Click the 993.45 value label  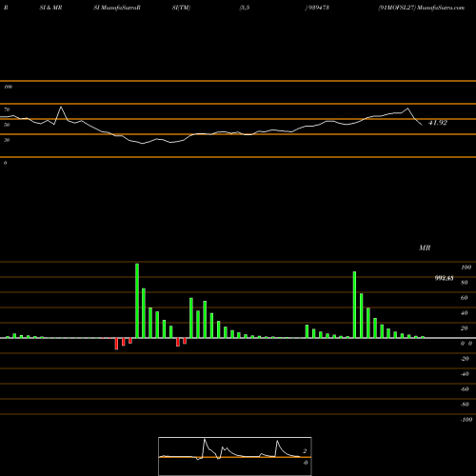click(x=444, y=278)
